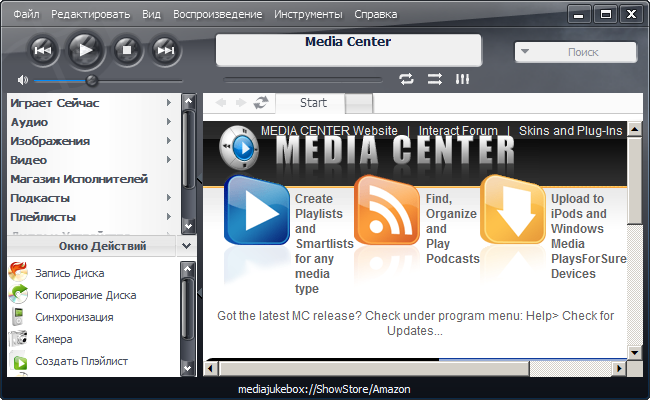The height and width of the screenshot is (400, 650).
Task: Select Играет Сейчас in the tree
Action: pos(55,103)
